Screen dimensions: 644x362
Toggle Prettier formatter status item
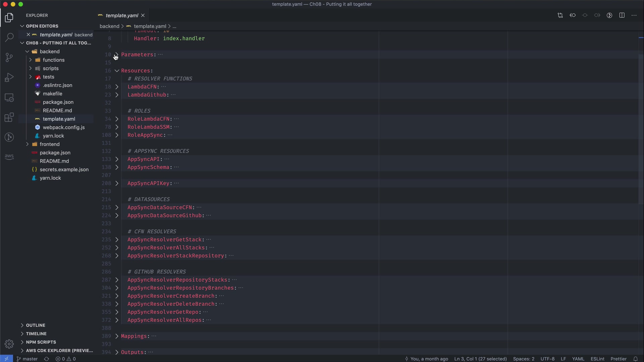[619, 359]
